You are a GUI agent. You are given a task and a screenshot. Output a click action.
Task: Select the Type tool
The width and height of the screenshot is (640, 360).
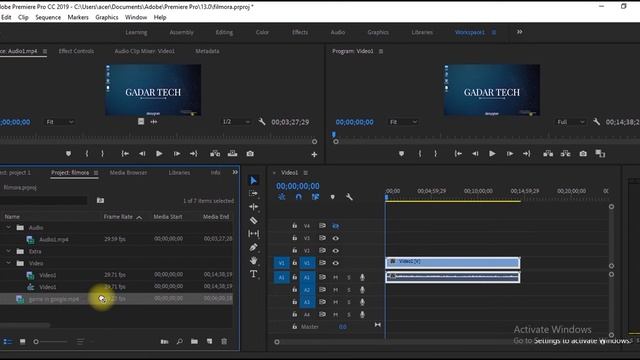[253, 274]
